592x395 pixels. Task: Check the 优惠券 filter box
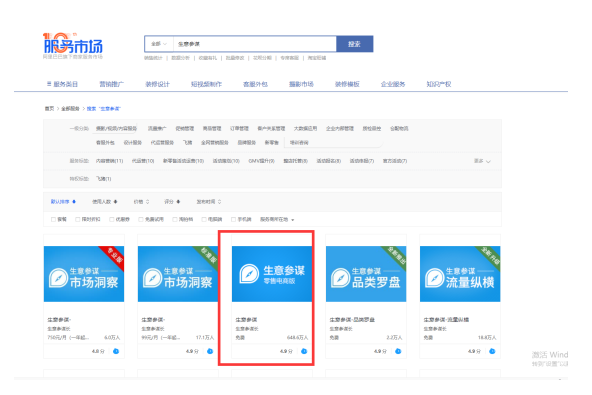pos(111,219)
